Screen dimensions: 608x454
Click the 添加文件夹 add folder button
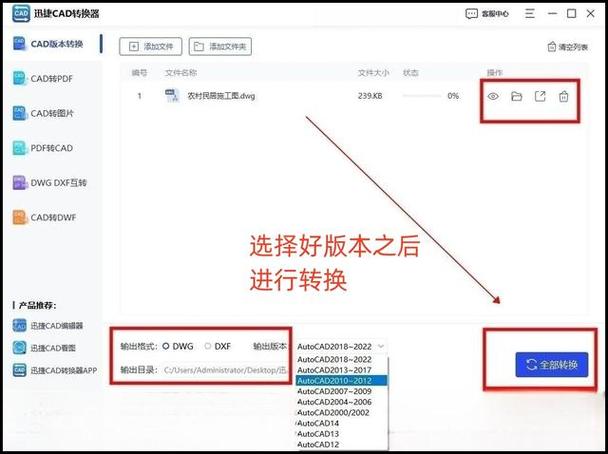point(220,47)
